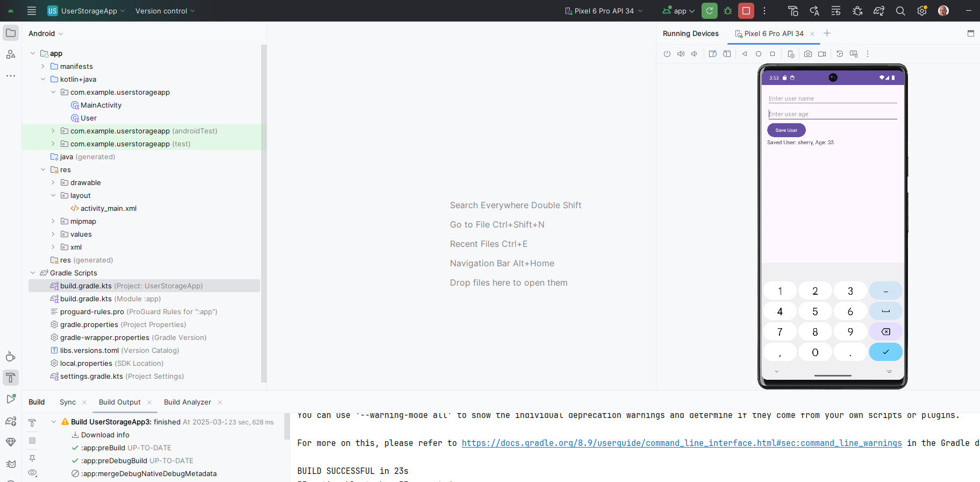Click emulator Back navigation triangle
Screen dimensions: 980x482
745,54
